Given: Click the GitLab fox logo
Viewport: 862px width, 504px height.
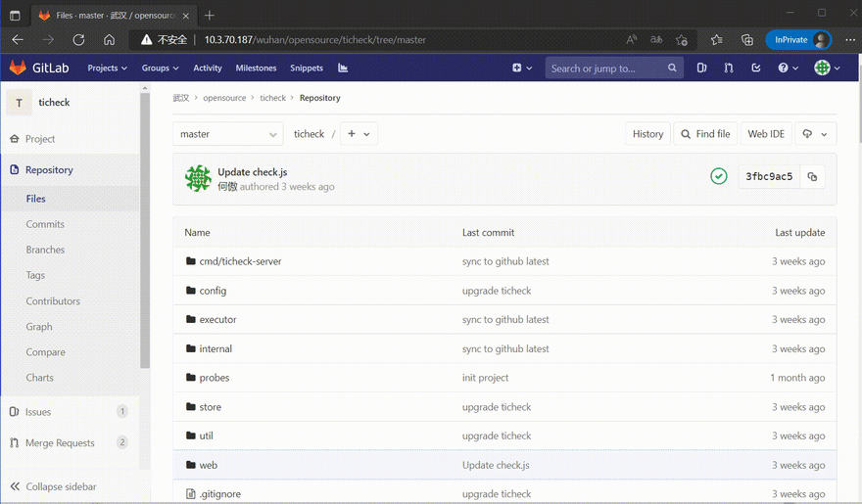Looking at the screenshot, I should click(x=19, y=68).
